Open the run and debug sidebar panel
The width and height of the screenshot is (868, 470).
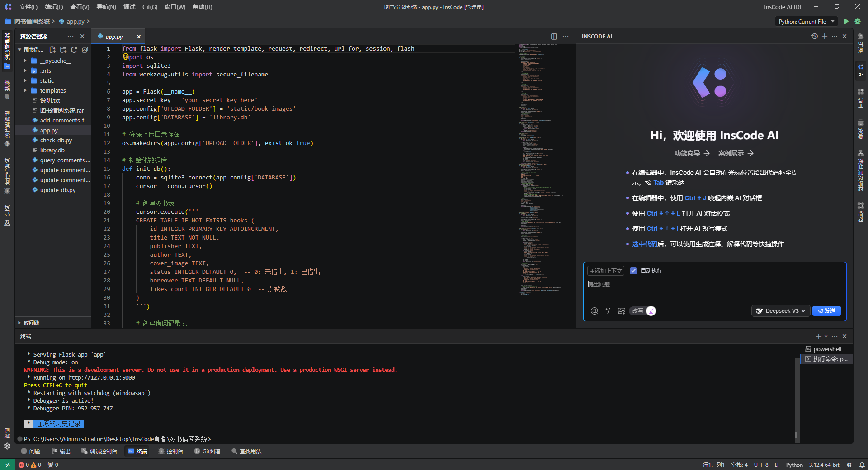7,176
